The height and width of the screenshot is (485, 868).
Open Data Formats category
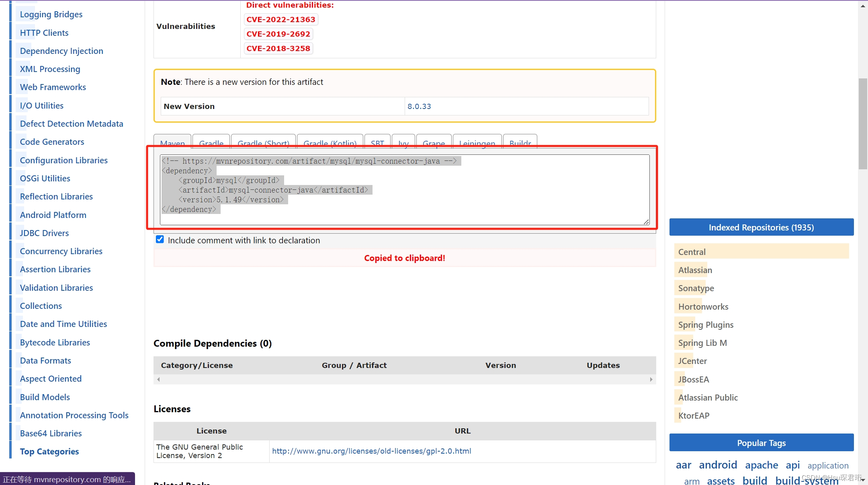pos(45,360)
